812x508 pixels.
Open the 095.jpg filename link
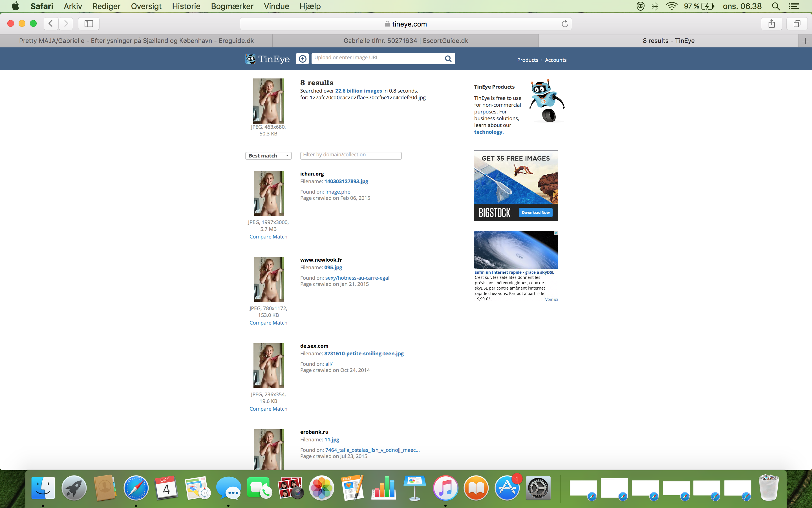pyautogui.click(x=333, y=268)
